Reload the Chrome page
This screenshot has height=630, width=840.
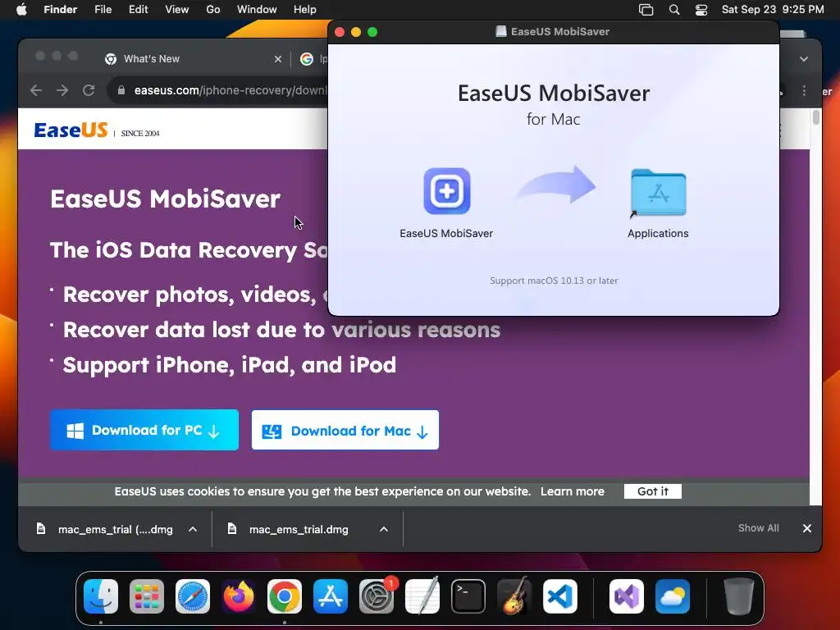point(89,90)
